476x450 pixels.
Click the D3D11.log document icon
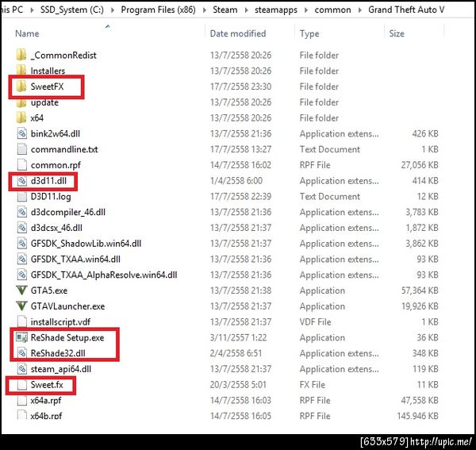[x=22, y=197]
